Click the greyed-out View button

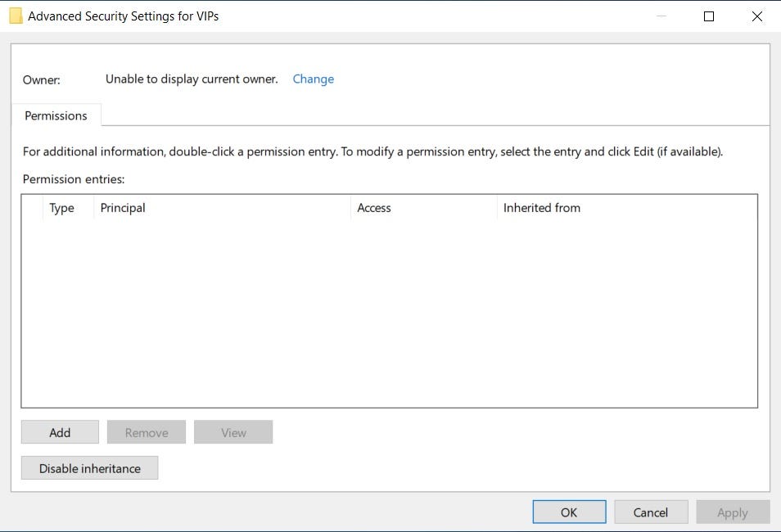pos(233,432)
